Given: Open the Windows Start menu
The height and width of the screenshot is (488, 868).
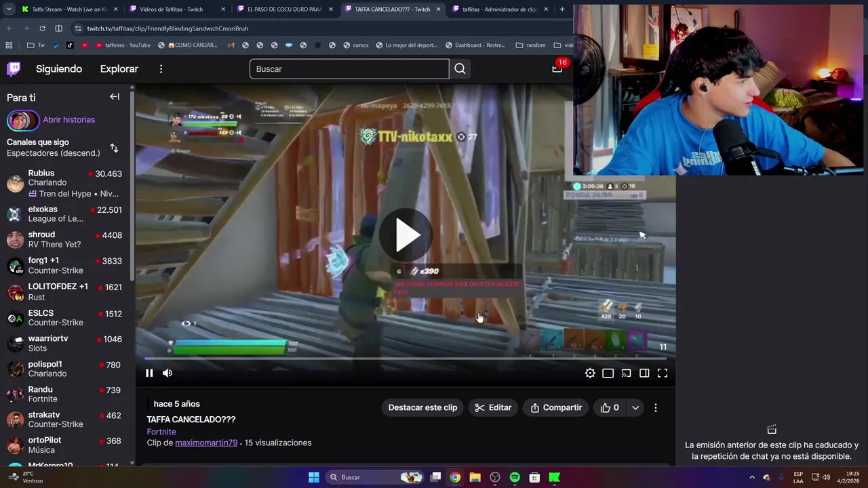Looking at the screenshot, I should (x=314, y=477).
